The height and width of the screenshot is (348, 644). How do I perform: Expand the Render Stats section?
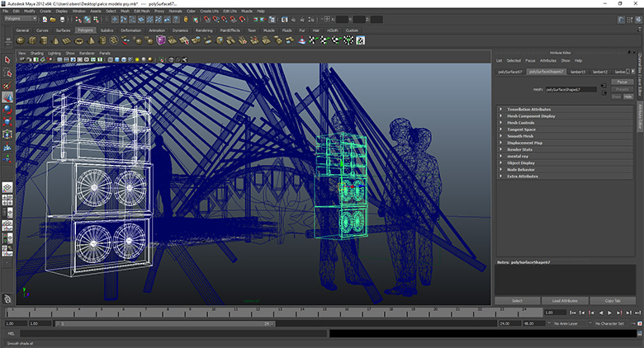point(565,149)
